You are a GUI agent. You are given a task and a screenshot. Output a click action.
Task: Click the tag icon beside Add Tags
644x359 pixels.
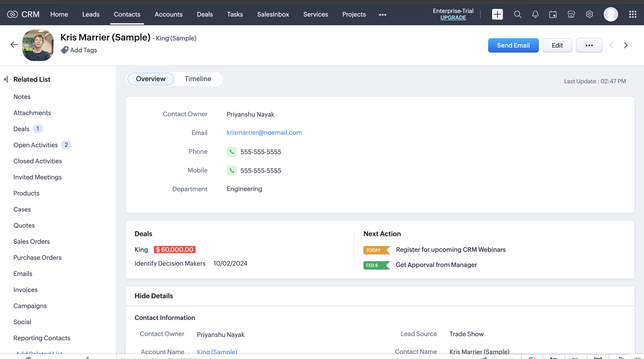64,50
